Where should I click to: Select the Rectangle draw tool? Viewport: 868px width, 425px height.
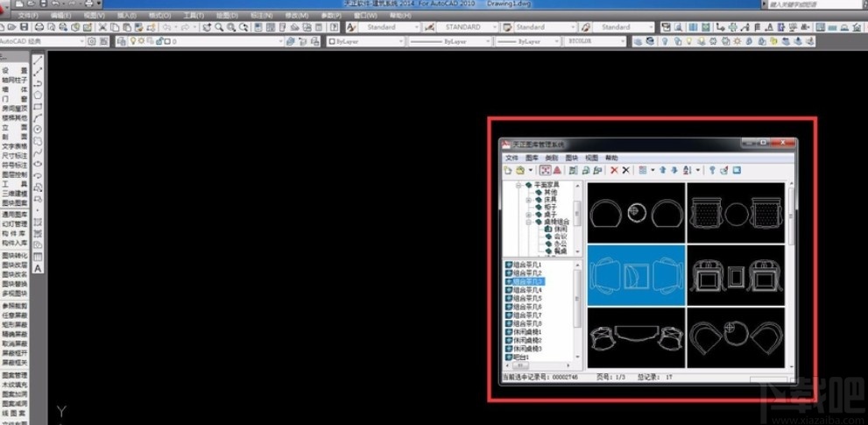coord(39,106)
